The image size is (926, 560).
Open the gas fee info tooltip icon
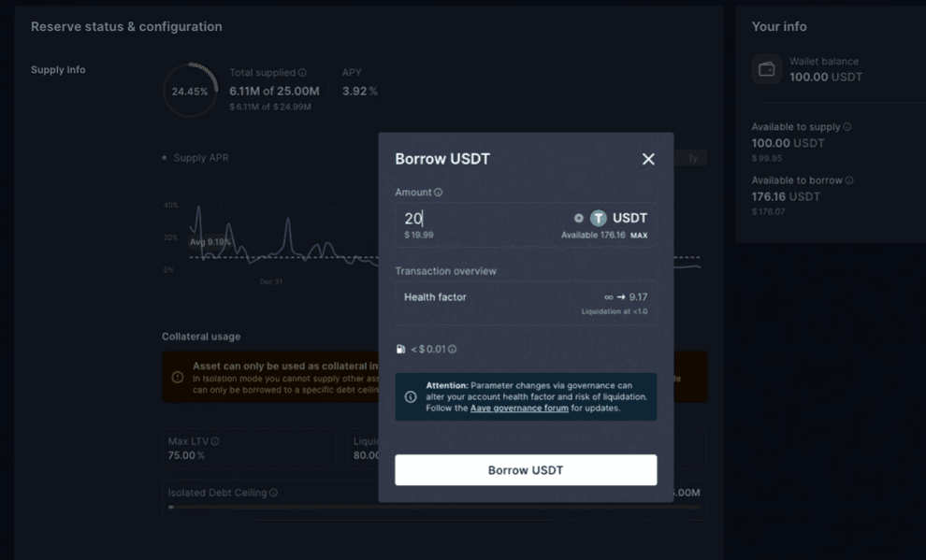click(x=452, y=350)
